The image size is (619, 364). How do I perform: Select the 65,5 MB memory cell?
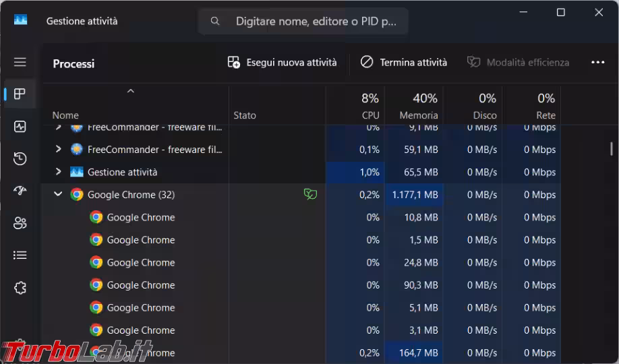pos(414,172)
